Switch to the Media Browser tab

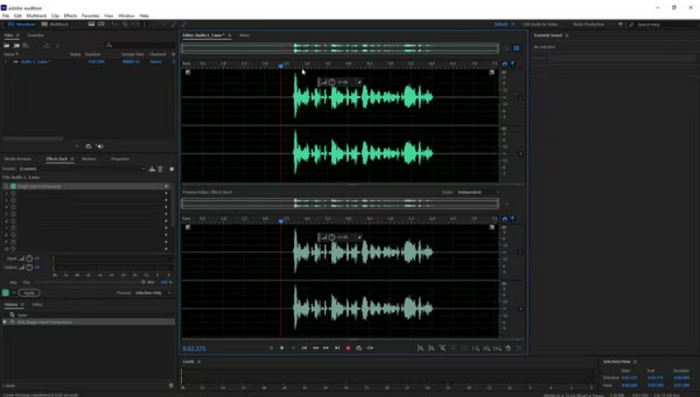[18, 159]
